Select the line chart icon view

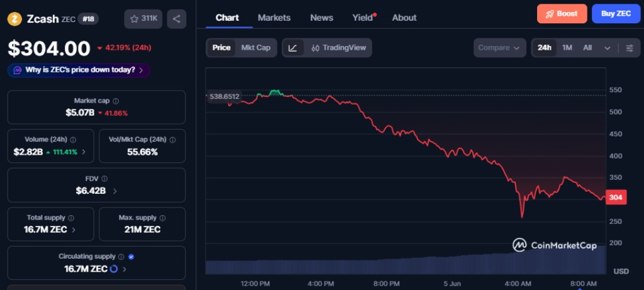[x=293, y=48]
